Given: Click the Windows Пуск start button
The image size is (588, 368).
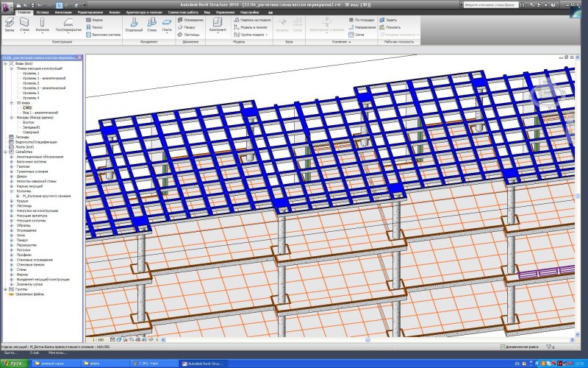Looking at the screenshot, I should tap(12, 363).
